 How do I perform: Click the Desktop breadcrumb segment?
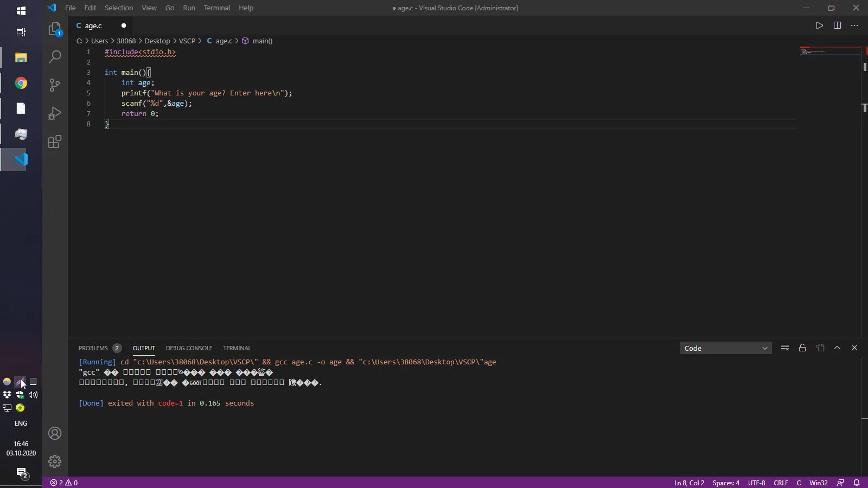click(157, 41)
